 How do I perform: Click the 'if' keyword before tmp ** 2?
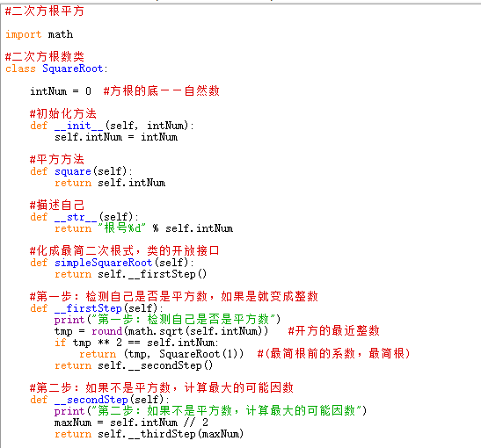point(61,343)
